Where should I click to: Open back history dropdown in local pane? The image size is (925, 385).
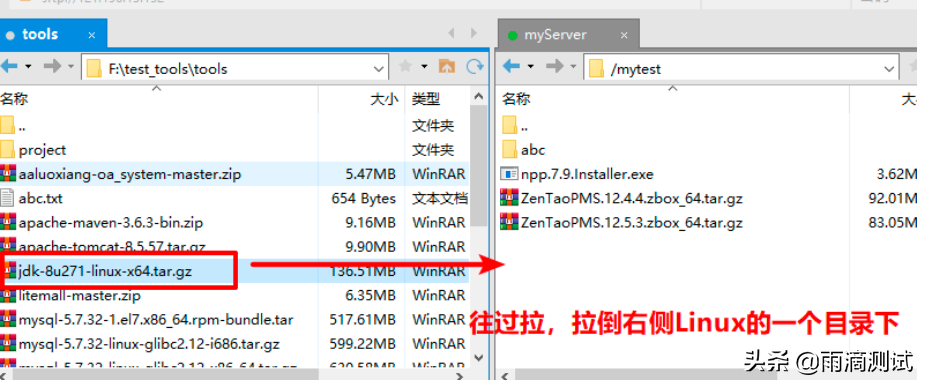(28, 67)
